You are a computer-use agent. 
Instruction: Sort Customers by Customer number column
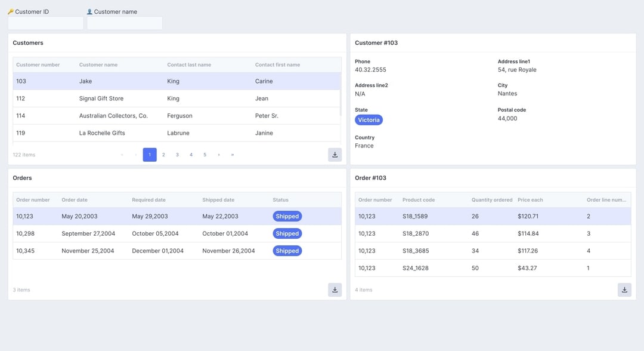click(38, 65)
